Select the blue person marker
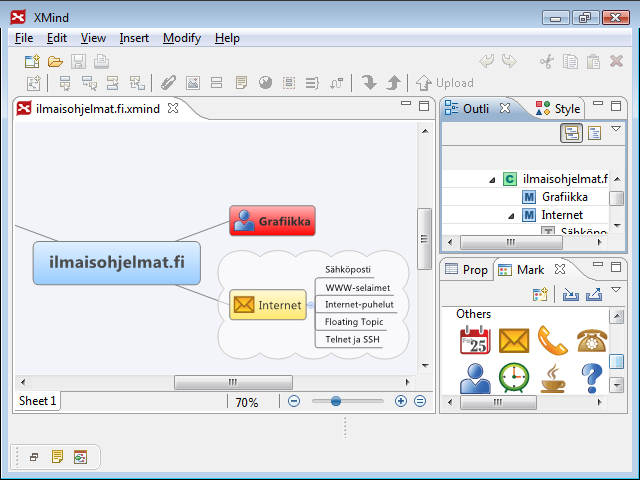Screen dimensions: 640x480 pyautogui.click(x=475, y=378)
